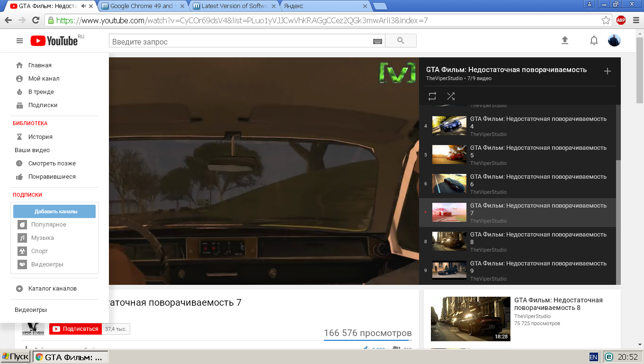The width and height of the screenshot is (644, 364).
Task: Save the playlist with the plus icon
Action: point(608,71)
